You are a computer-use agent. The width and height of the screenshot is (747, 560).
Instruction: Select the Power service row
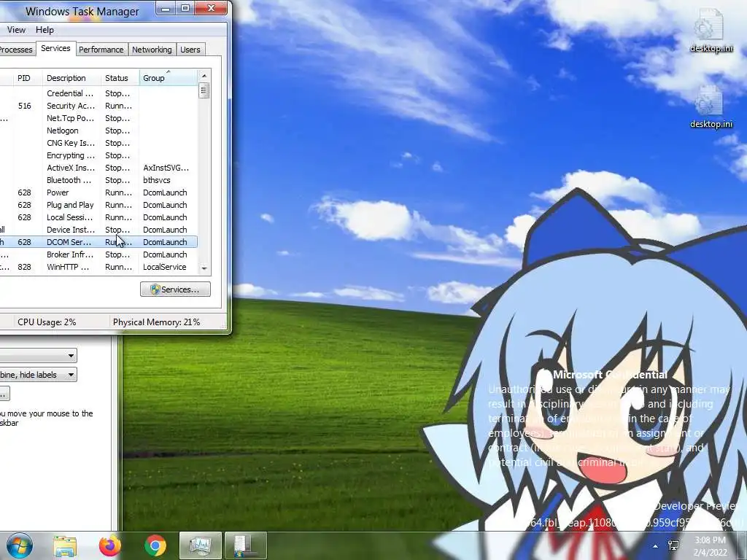point(98,192)
